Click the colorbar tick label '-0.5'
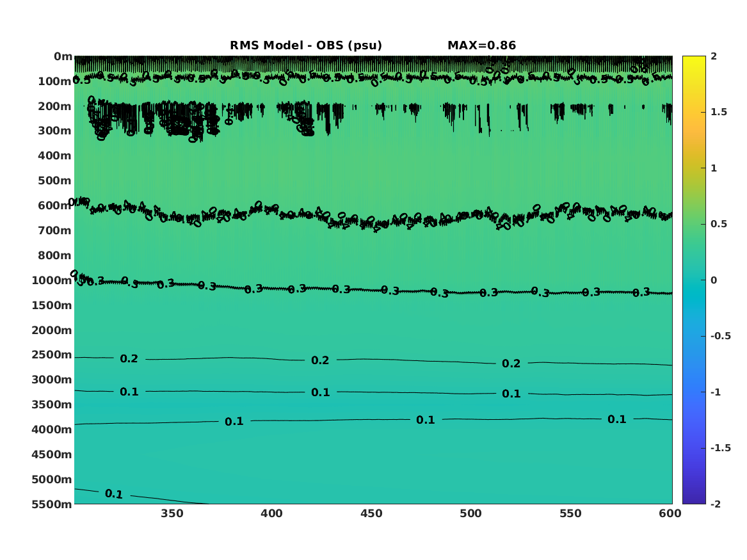The height and width of the screenshot is (560, 747). (720, 336)
